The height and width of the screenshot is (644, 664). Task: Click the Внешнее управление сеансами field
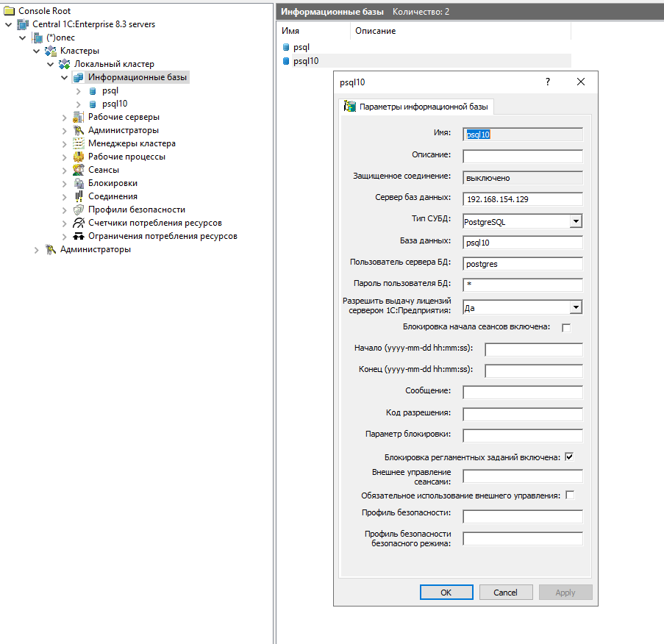(523, 476)
